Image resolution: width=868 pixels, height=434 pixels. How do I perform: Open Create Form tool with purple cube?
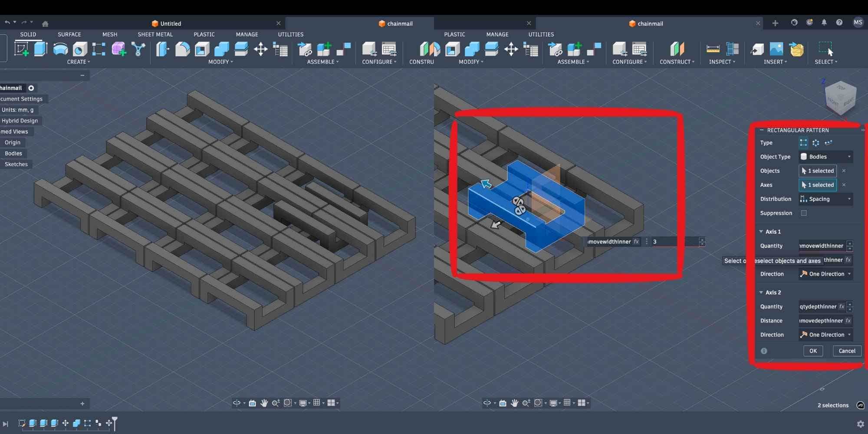click(x=119, y=49)
